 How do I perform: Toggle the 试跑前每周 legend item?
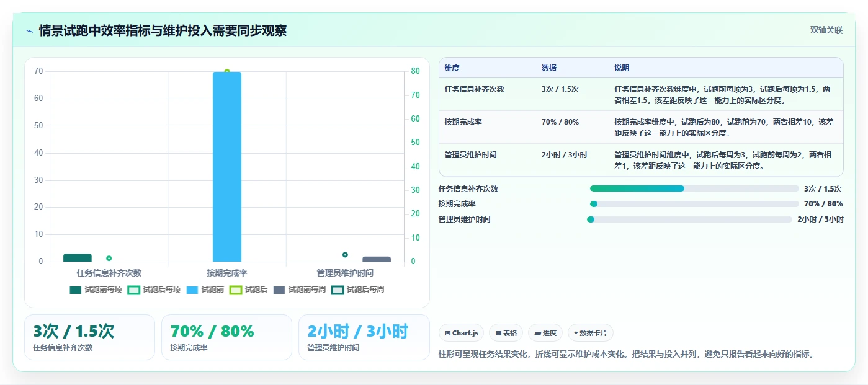(299, 290)
